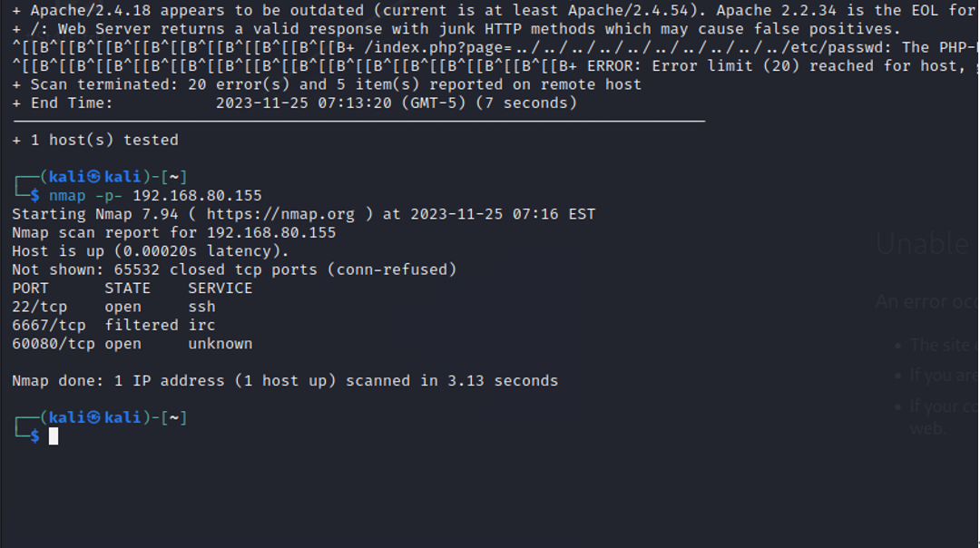Click the 'Nmap done' summary line
The image size is (980, 548).
click(x=285, y=381)
